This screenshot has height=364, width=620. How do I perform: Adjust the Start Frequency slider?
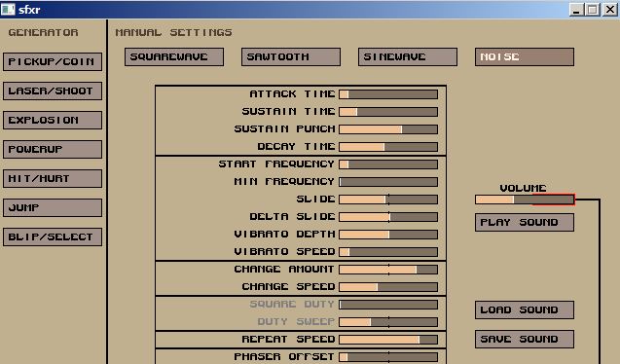(x=388, y=164)
